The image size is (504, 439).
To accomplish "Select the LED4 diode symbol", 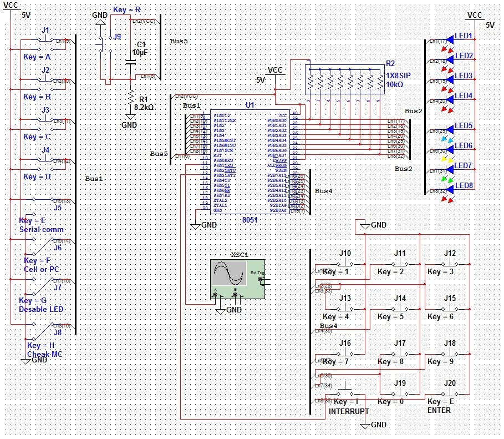I will pos(451,99).
